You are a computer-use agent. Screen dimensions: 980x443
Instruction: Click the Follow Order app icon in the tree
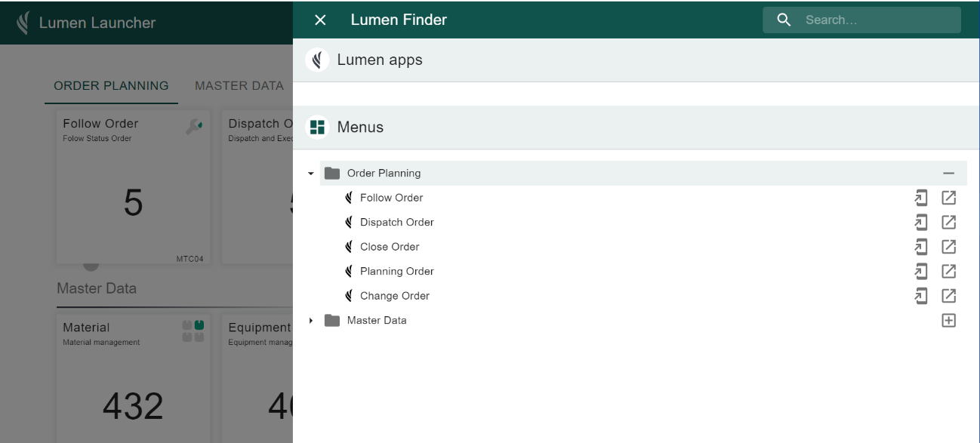349,198
